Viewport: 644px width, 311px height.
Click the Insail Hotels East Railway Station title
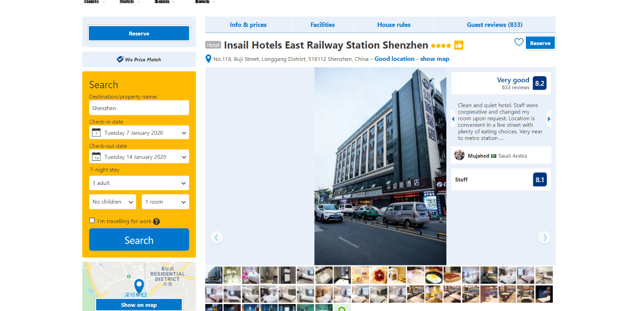(x=326, y=45)
